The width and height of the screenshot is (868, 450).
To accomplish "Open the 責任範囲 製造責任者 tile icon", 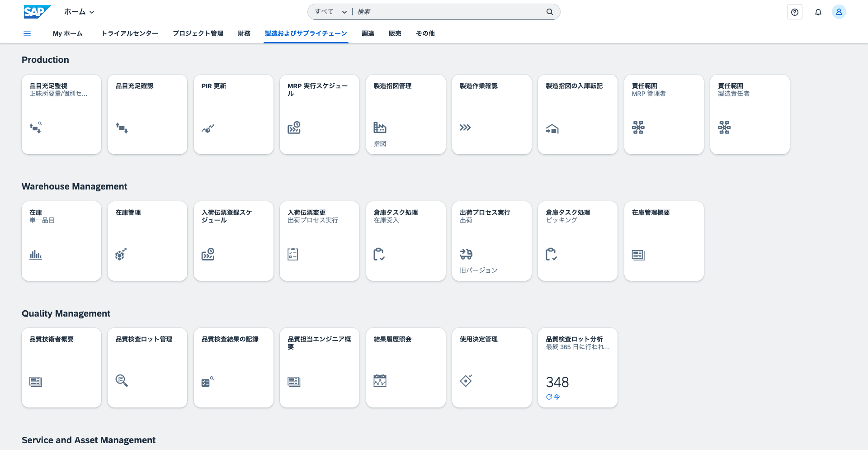I will [x=724, y=128].
